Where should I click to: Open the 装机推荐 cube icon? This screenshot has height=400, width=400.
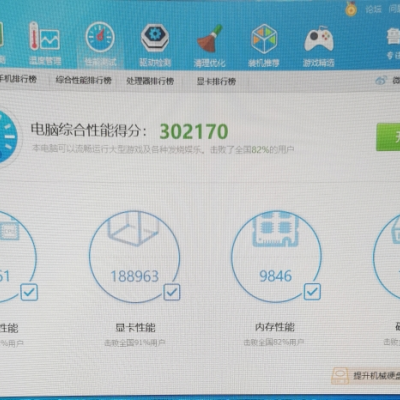264,45
